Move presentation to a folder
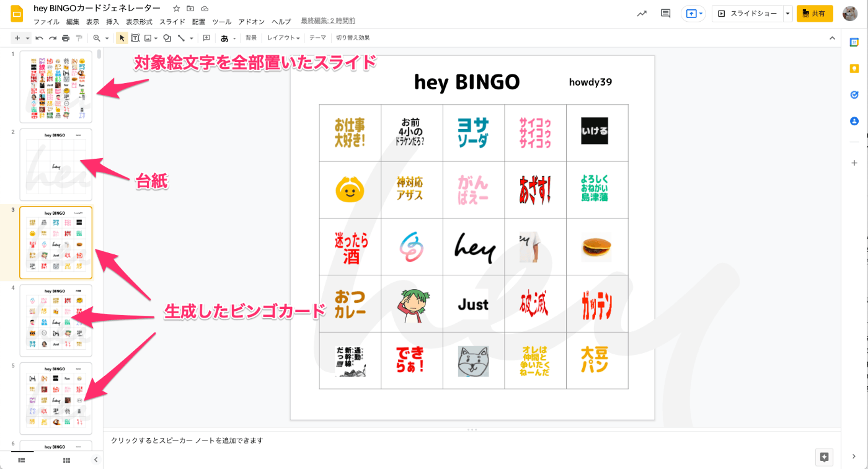This screenshot has width=868, height=469. 190,8
